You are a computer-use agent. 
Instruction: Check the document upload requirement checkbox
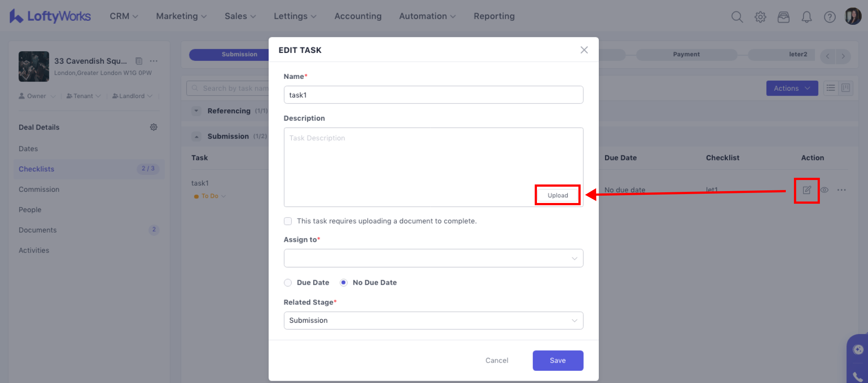pyautogui.click(x=288, y=221)
